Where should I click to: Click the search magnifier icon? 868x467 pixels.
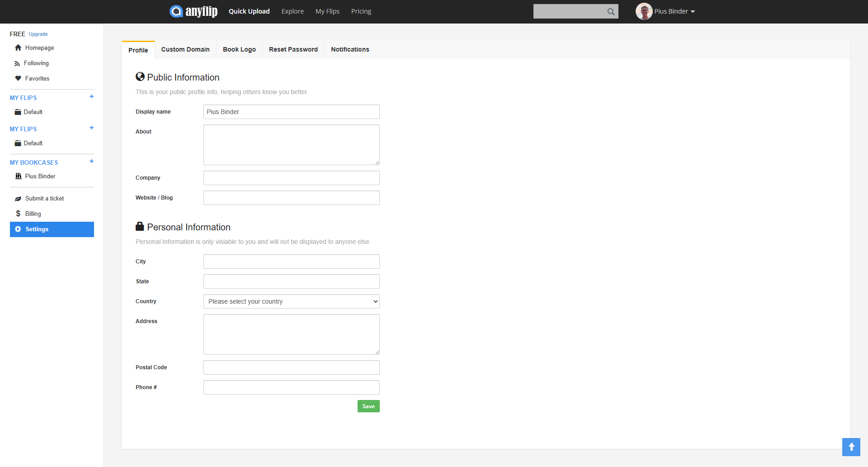(x=611, y=12)
